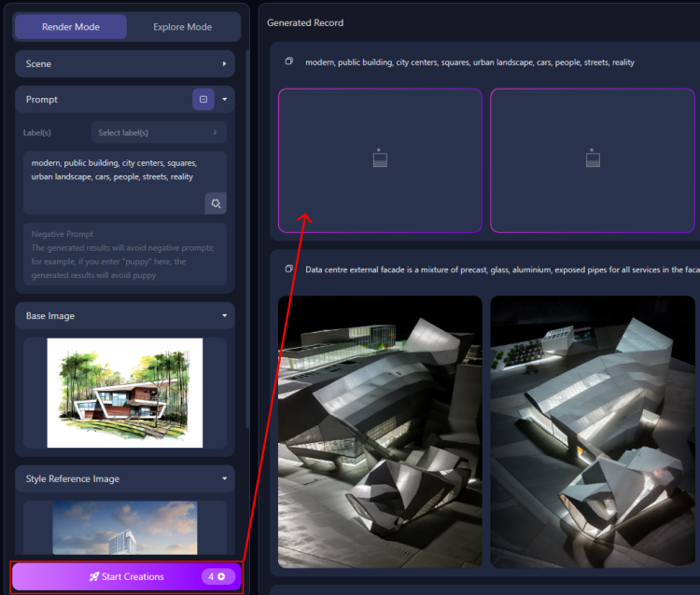Click the loading icon in first placeholder
The image size is (700, 595).
coord(380,159)
